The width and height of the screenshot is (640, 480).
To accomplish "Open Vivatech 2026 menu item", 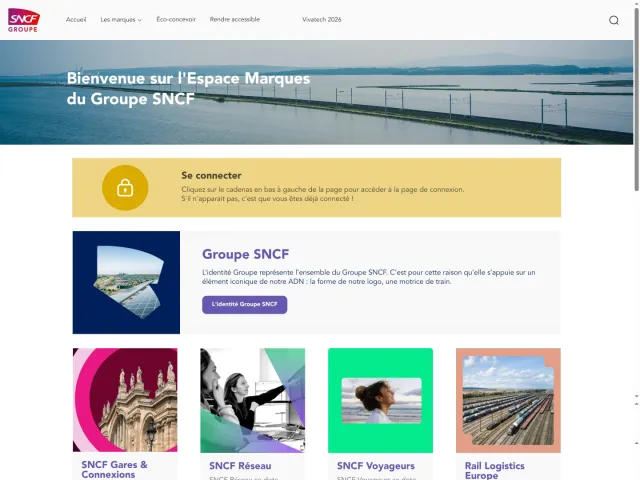I will coord(322,19).
